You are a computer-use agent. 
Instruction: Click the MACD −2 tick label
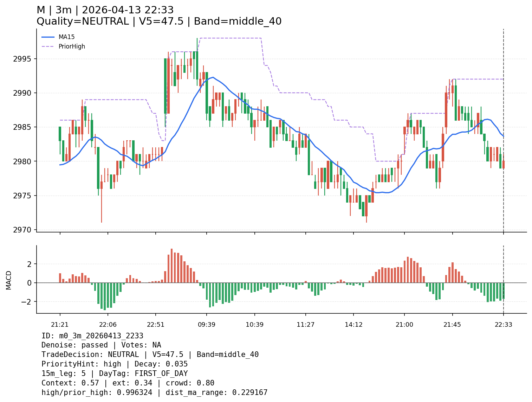tap(27, 302)
